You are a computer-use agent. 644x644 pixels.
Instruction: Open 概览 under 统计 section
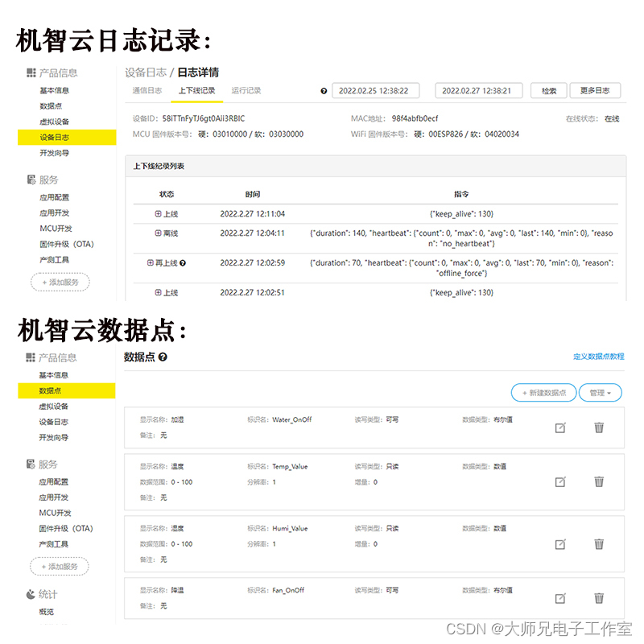pos(46,612)
